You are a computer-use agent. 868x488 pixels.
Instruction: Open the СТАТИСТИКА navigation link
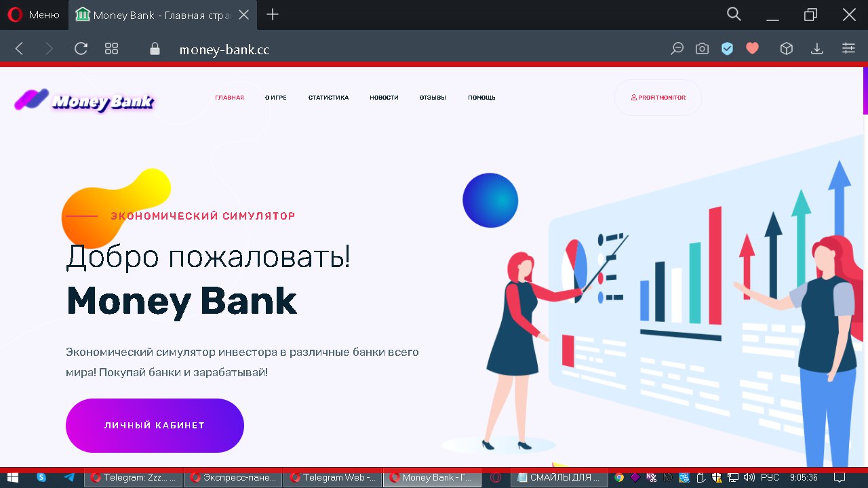click(x=328, y=98)
